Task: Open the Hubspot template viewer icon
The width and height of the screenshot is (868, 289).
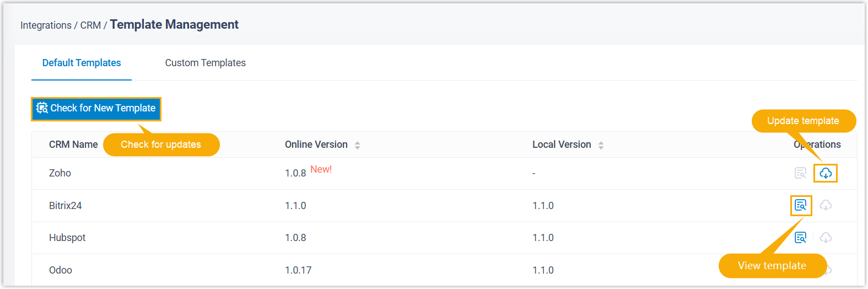Action: 800,238
